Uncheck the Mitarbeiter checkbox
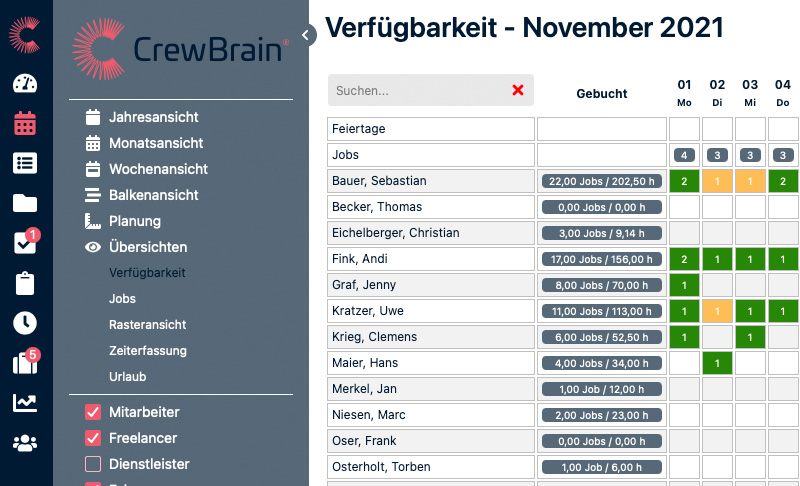 [93, 412]
